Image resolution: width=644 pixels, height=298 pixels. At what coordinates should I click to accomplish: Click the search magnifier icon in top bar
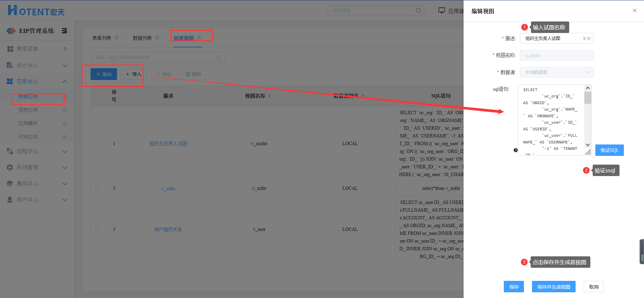418,10
